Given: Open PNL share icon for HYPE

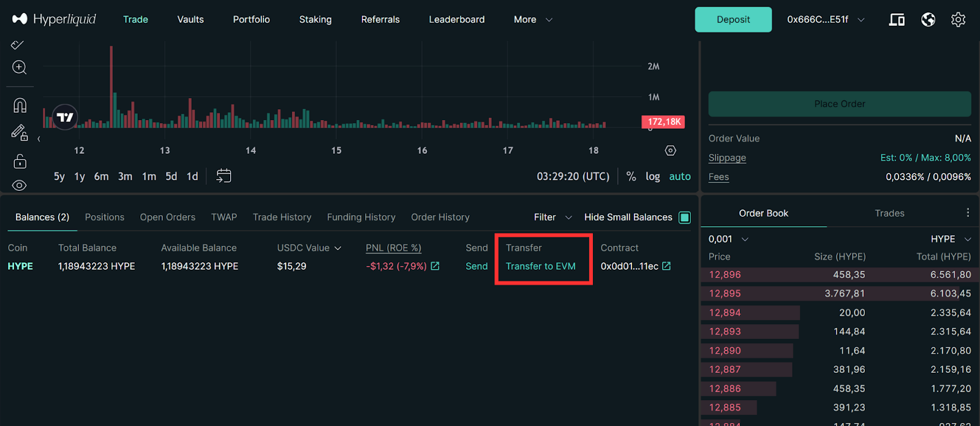Looking at the screenshot, I should (435, 266).
